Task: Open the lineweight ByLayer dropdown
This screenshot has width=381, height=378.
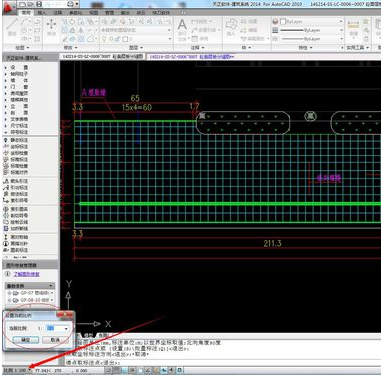Action: [x=341, y=30]
